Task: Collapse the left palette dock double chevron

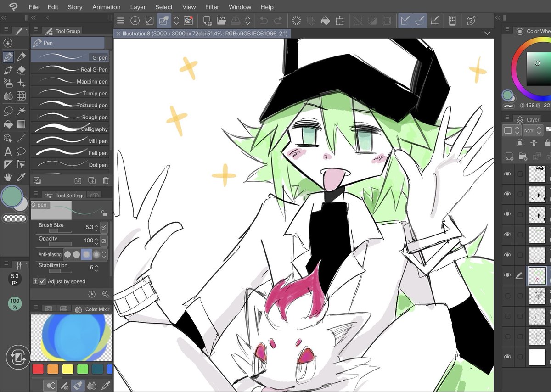Action: (4, 17)
